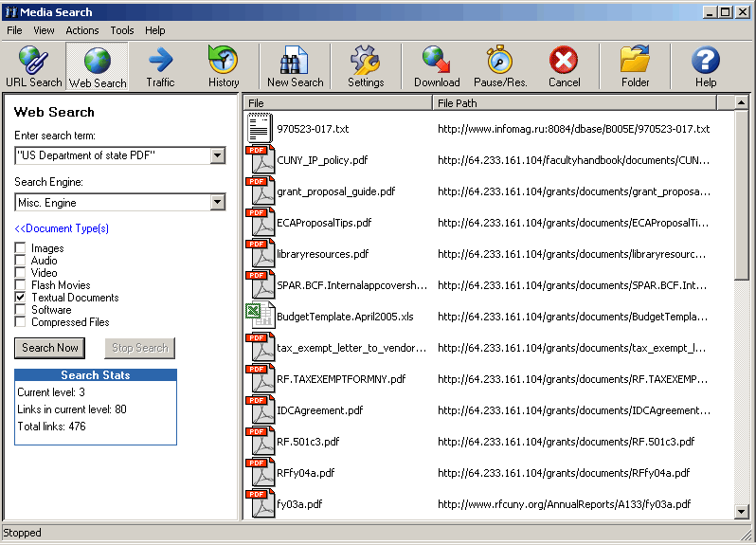Click PDF icon beside ECAProposalTips.pdf
Image resolution: width=756 pixels, height=545 pixels.
pyautogui.click(x=260, y=223)
